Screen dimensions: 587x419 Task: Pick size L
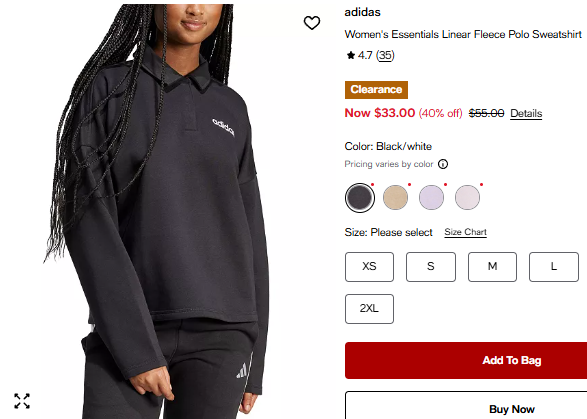coord(554,267)
